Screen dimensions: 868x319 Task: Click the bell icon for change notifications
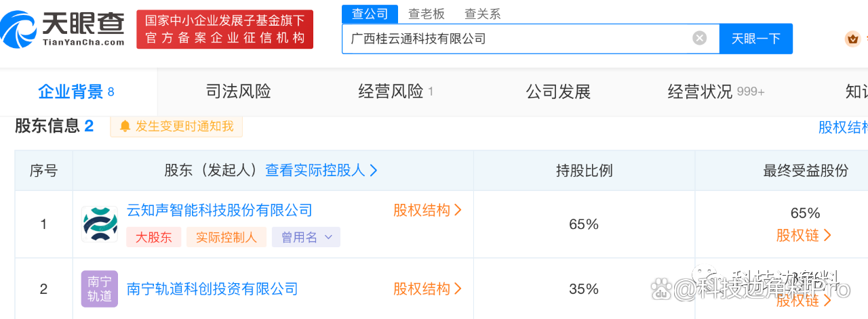point(125,126)
